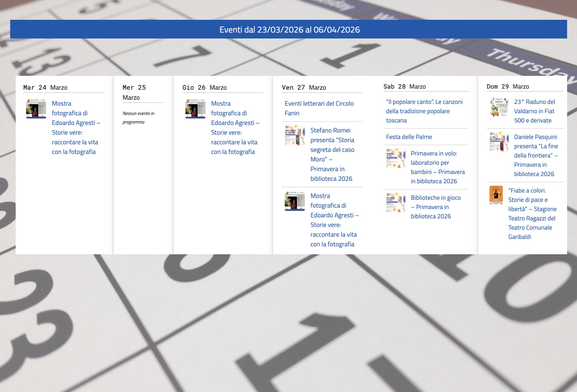This screenshot has height=392, width=577.
Task: Click Stefano Romei event poster thumbnail
Action: [295, 135]
